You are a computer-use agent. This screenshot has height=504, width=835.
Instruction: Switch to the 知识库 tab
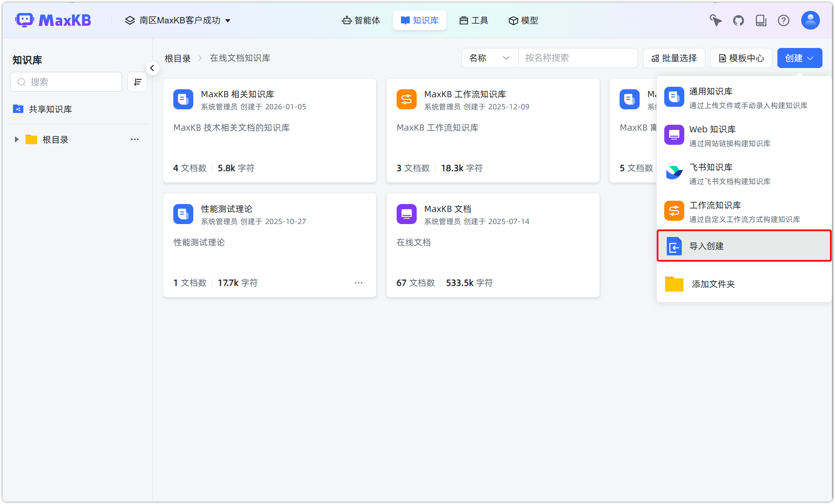420,20
